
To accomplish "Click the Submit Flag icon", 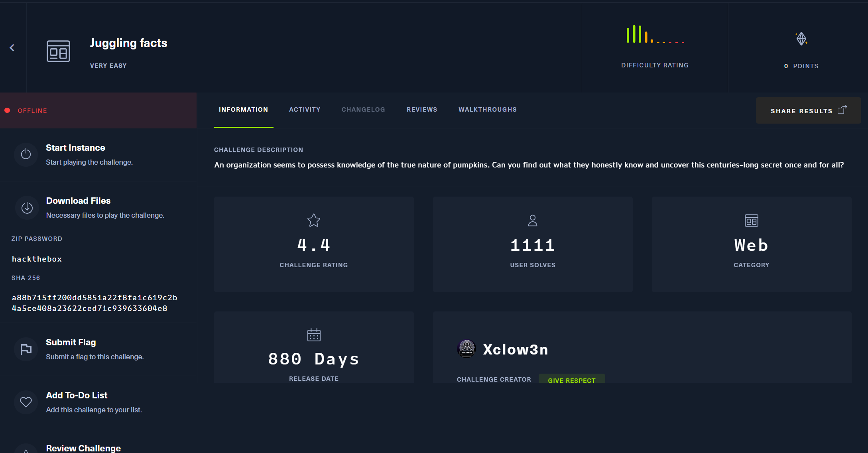I will (x=26, y=349).
